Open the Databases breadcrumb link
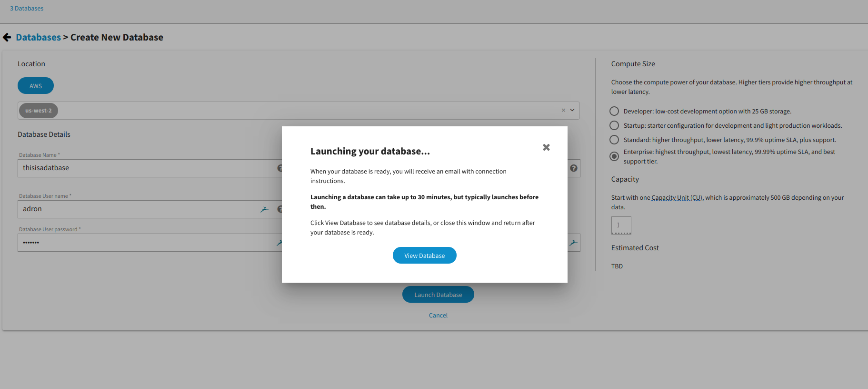The height and width of the screenshot is (389, 868). pyautogui.click(x=39, y=37)
